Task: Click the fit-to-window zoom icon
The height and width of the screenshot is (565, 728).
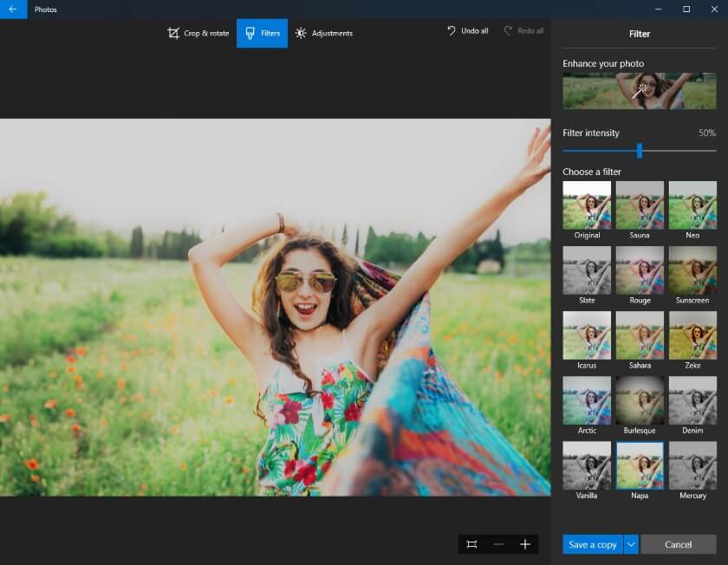Action: click(x=471, y=544)
